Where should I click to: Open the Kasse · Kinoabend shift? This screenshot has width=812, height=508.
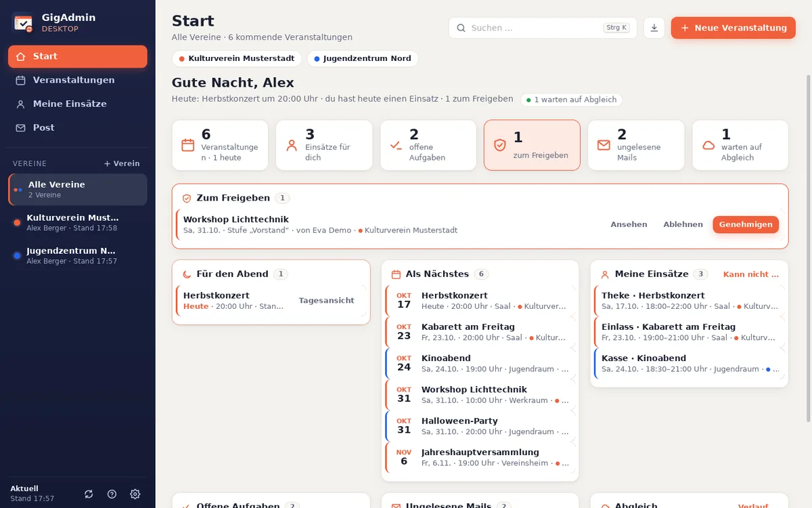(689, 363)
